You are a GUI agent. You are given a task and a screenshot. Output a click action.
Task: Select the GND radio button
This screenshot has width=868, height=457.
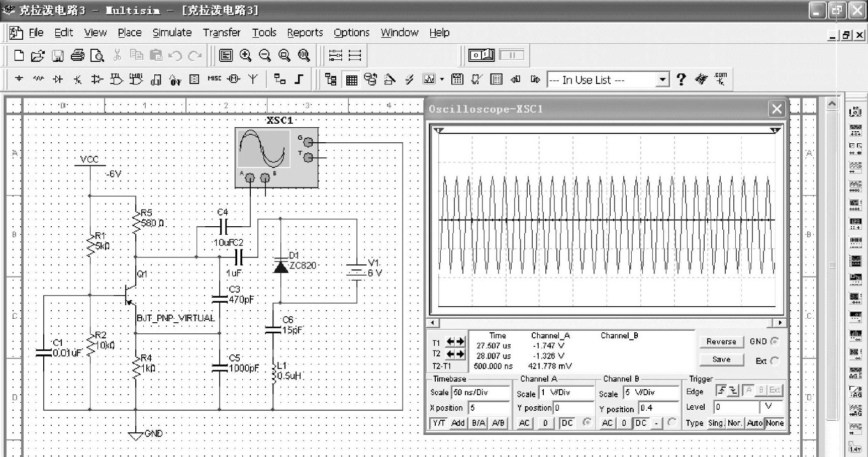775,341
